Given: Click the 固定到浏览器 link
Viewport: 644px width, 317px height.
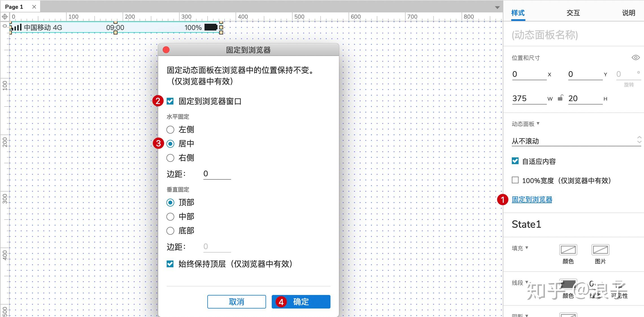Looking at the screenshot, I should click(532, 199).
